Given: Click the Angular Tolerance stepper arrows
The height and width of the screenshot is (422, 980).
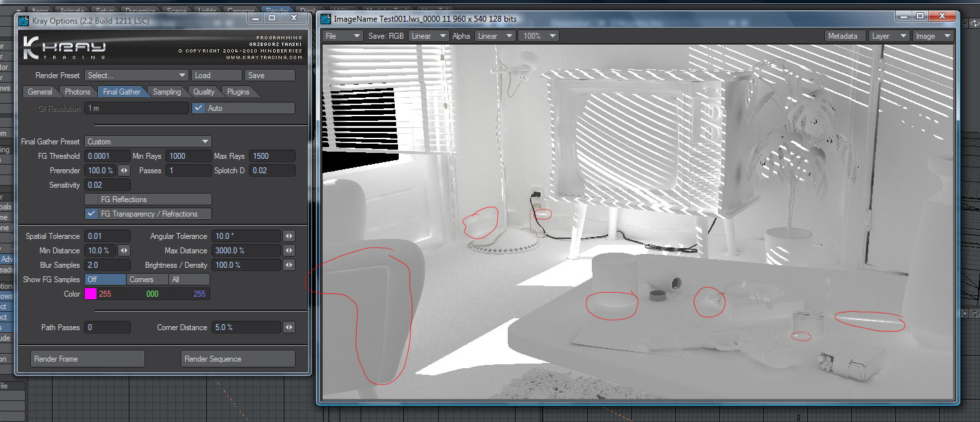Looking at the screenshot, I should coord(288,236).
